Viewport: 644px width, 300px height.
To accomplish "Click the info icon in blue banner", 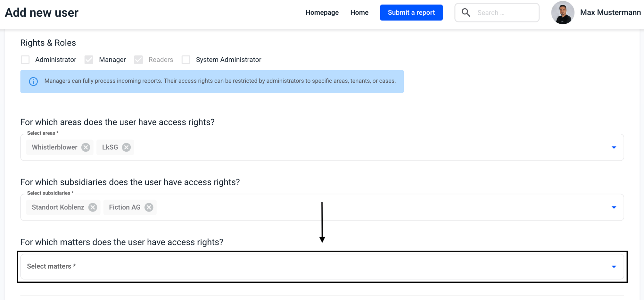I will click(x=33, y=81).
